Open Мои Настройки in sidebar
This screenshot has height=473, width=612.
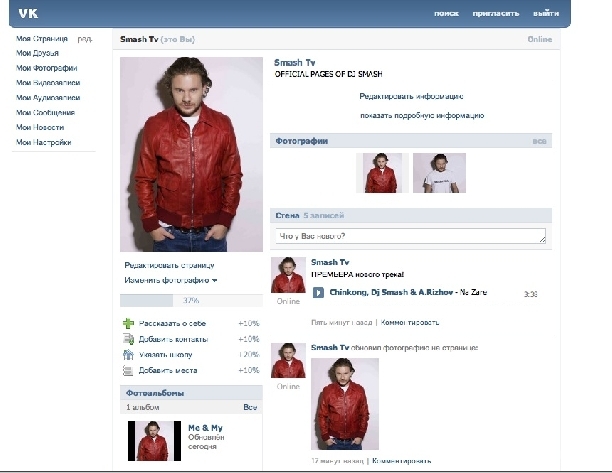[x=44, y=142]
